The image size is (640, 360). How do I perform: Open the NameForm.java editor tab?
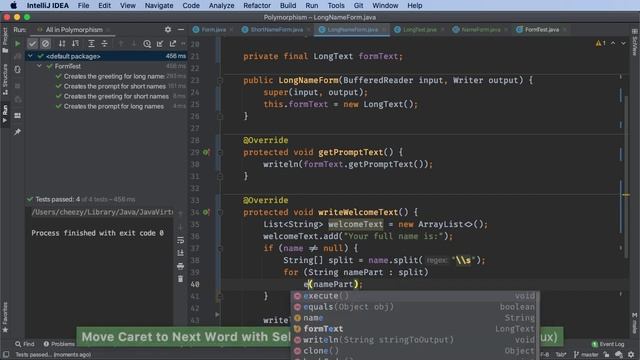tap(480, 29)
